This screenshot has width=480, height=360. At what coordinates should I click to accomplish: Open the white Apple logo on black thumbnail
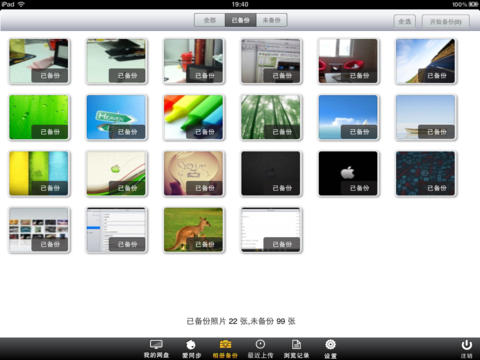[348, 173]
